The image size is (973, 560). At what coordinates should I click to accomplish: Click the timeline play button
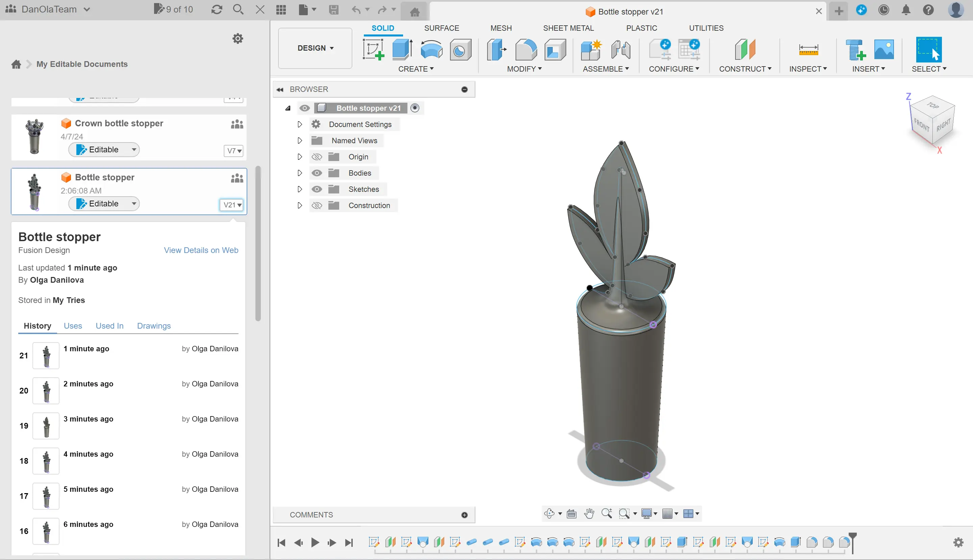coord(315,543)
